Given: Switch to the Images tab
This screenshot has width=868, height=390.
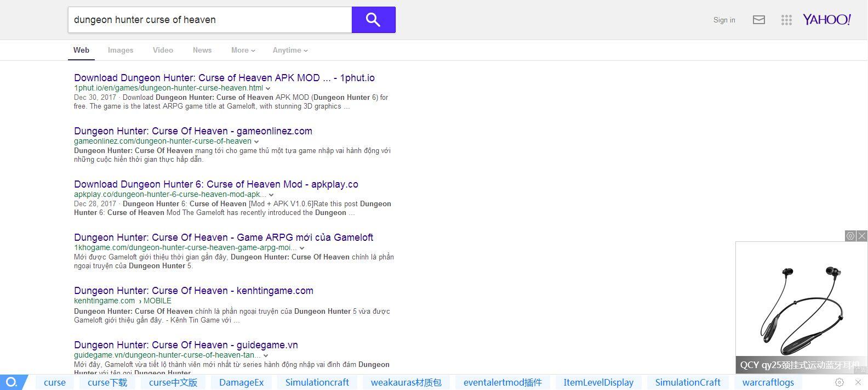Looking at the screenshot, I should click(x=121, y=50).
